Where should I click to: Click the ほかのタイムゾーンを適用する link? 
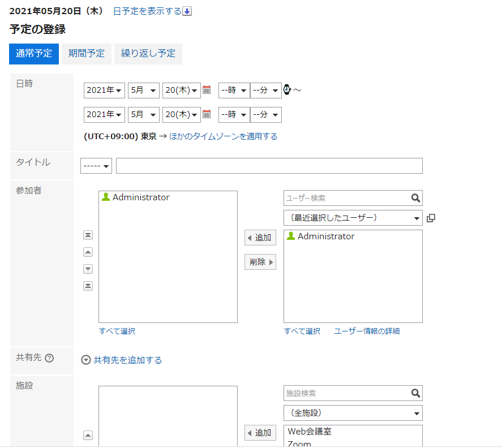pos(224,136)
